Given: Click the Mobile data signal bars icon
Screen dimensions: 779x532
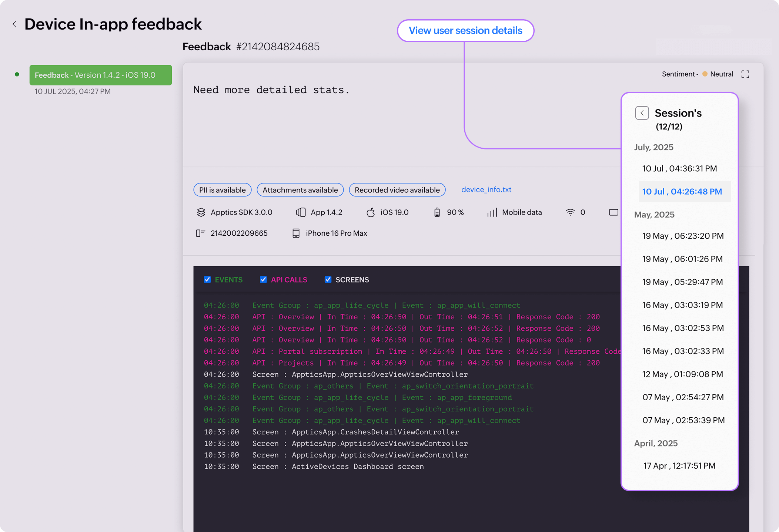Looking at the screenshot, I should click(492, 212).
